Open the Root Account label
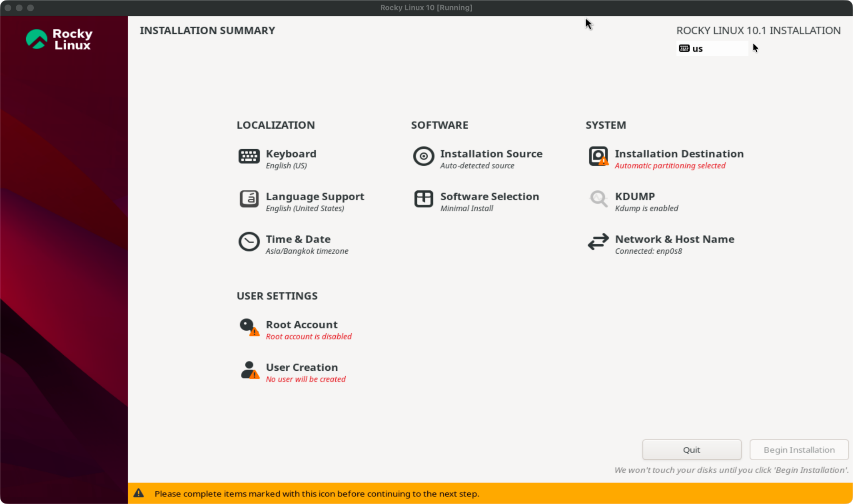 (302, 324)
